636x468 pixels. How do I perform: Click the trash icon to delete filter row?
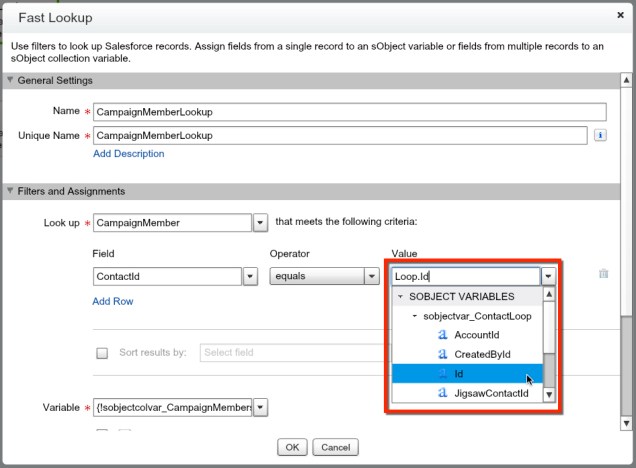click(x=603, y=273)
